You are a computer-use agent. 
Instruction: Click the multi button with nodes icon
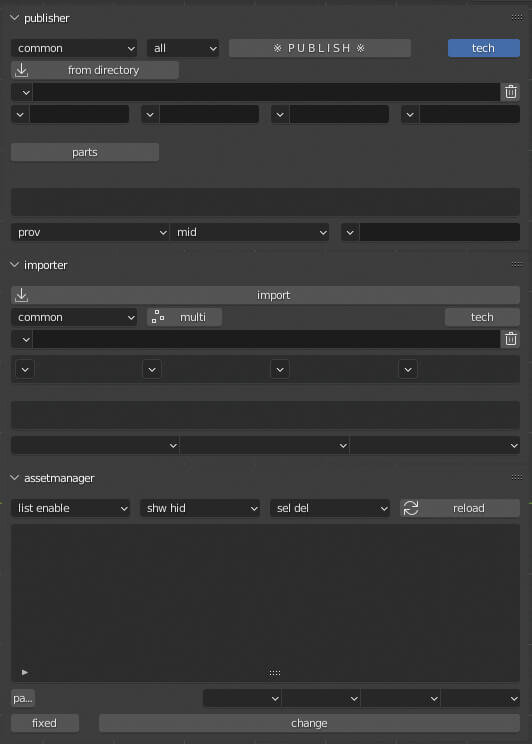(185, 317)
